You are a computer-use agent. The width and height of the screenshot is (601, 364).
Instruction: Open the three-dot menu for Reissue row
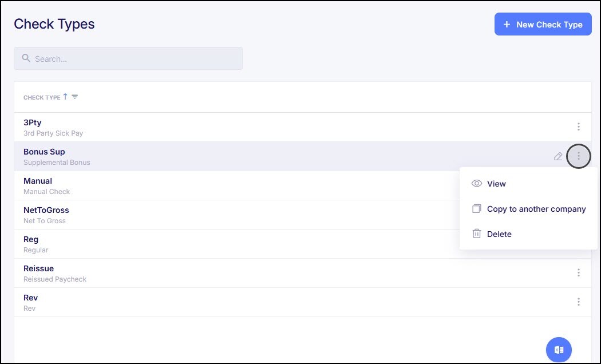(x=579, y=273)
